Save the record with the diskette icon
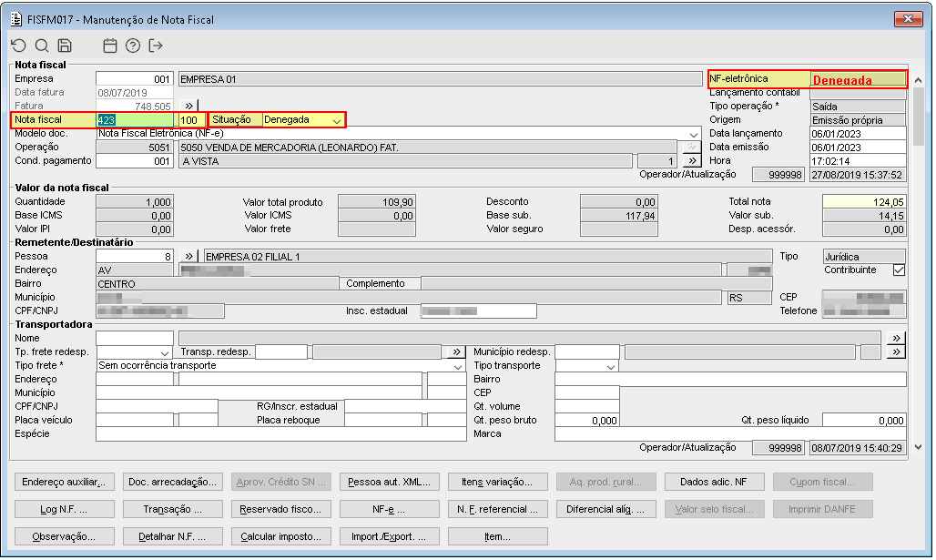Image resolution: width=936 pixels, height=560 pixels. point(65,46)
